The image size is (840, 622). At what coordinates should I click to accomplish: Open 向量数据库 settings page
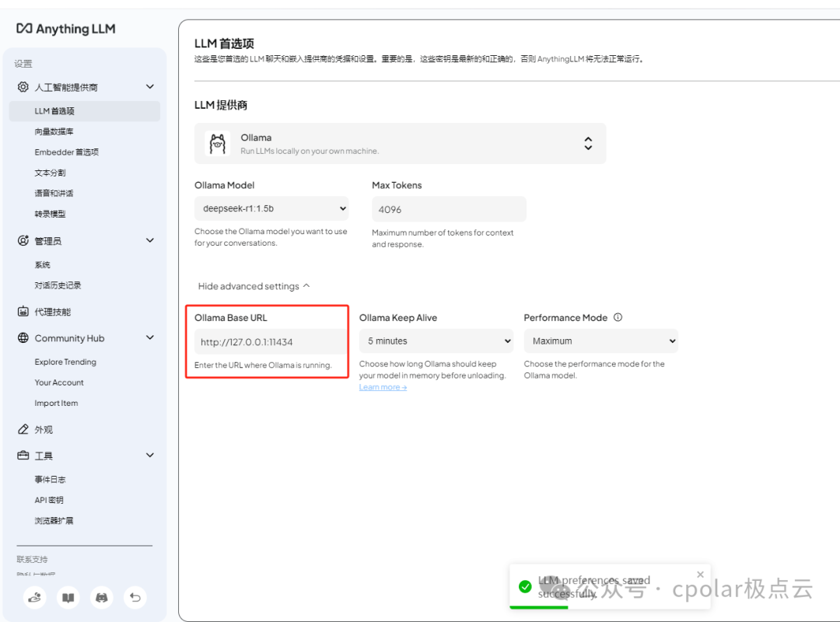54,132
